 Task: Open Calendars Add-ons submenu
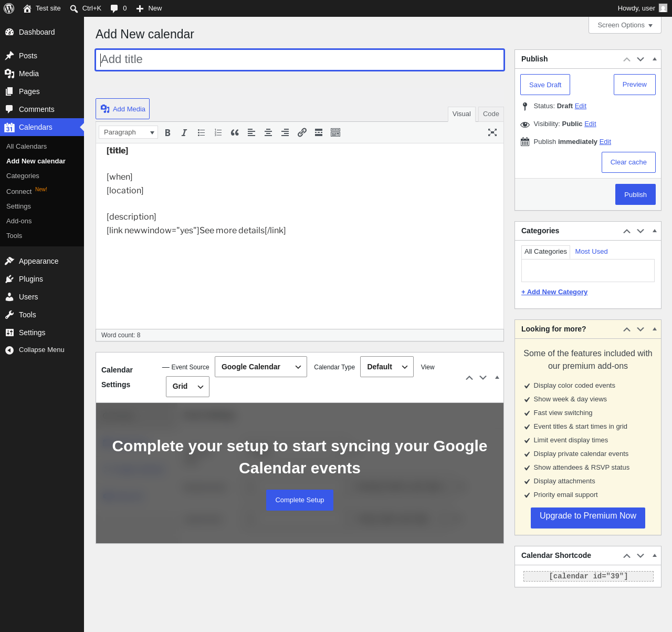point(19,221)
